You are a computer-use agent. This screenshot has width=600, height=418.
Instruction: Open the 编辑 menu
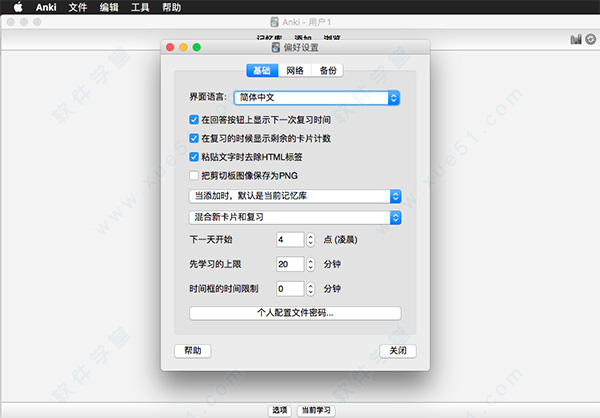click(109, 7)
